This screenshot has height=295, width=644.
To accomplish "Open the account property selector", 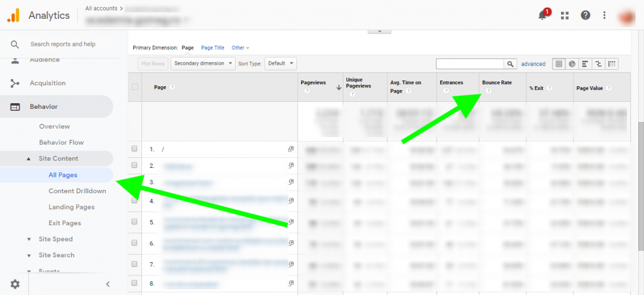I will [136, 19].
